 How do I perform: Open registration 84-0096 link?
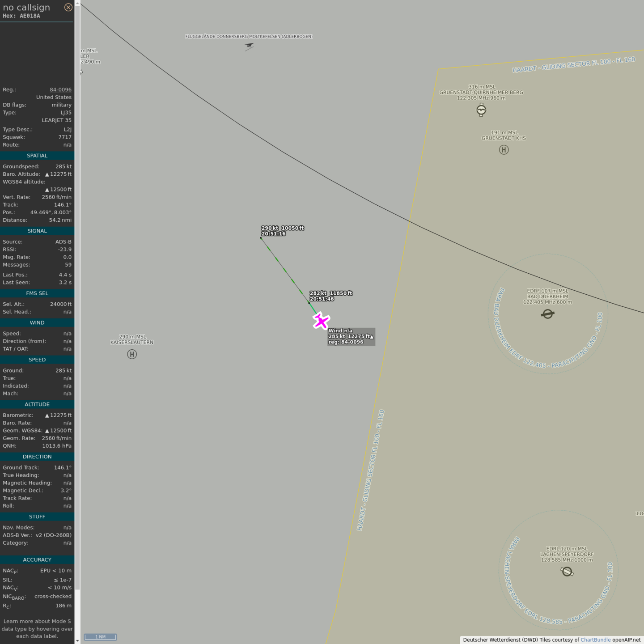pos(60,89)
